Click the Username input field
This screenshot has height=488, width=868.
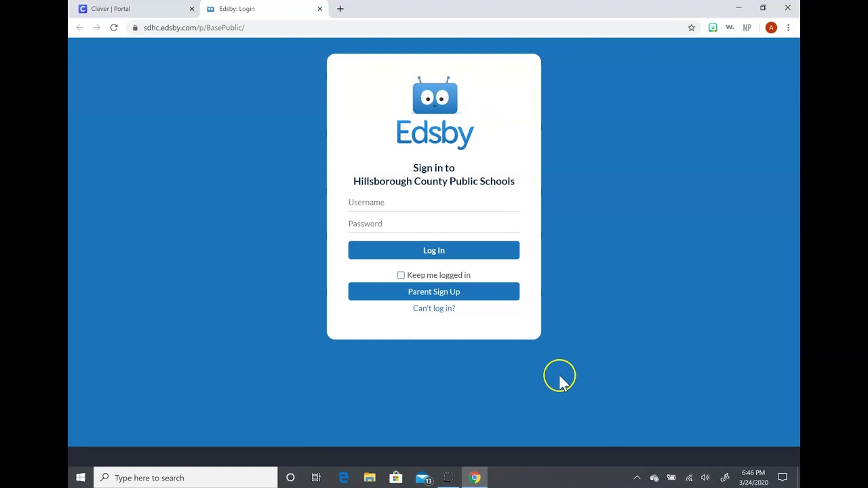point(434,203)
